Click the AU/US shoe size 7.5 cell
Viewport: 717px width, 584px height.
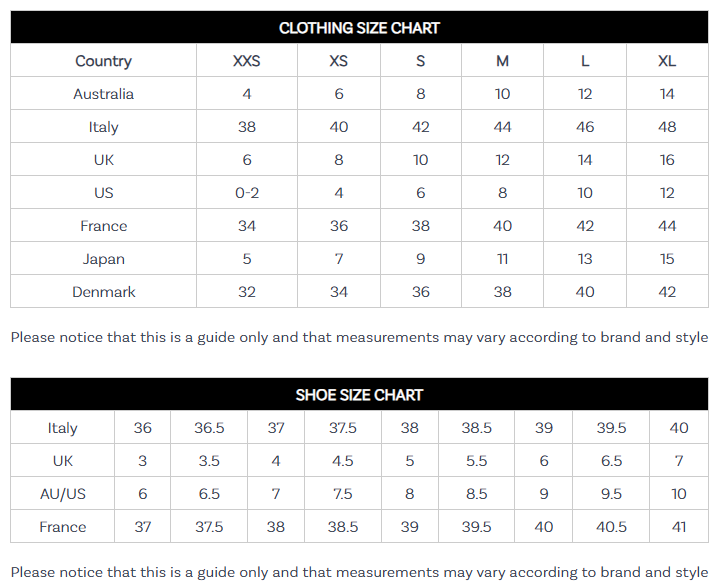(x=342, y=494)
